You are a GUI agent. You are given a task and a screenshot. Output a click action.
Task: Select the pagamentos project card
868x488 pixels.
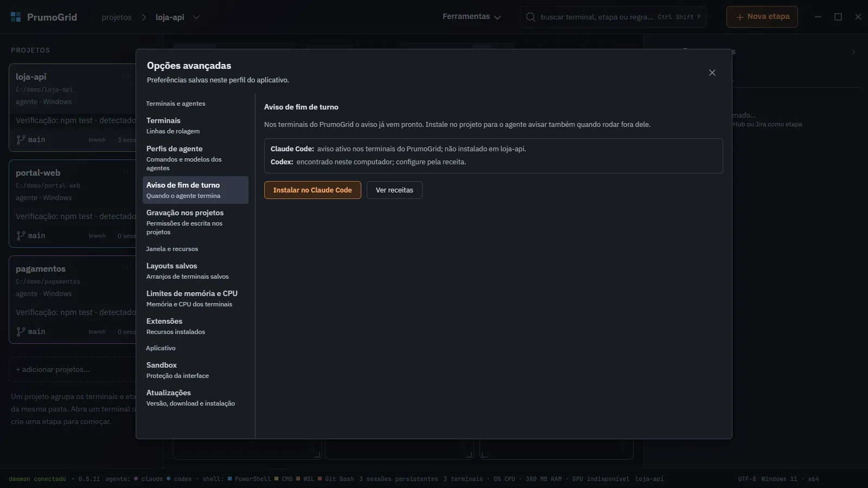point(72,299)
